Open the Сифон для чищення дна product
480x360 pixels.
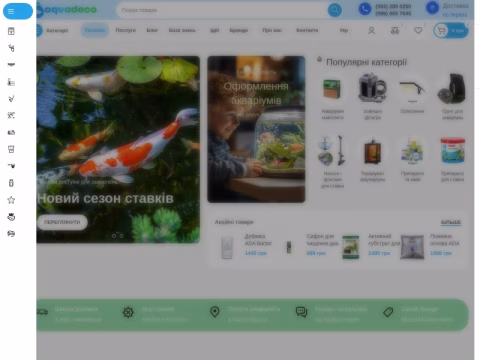pyautogui.click(x=322, y=240)
